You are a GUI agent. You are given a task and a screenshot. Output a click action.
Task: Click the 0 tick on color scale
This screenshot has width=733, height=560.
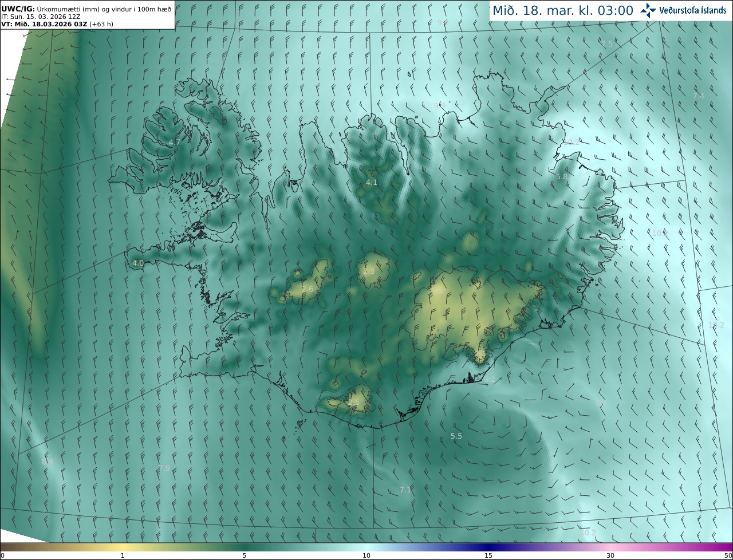pos(2,555)
